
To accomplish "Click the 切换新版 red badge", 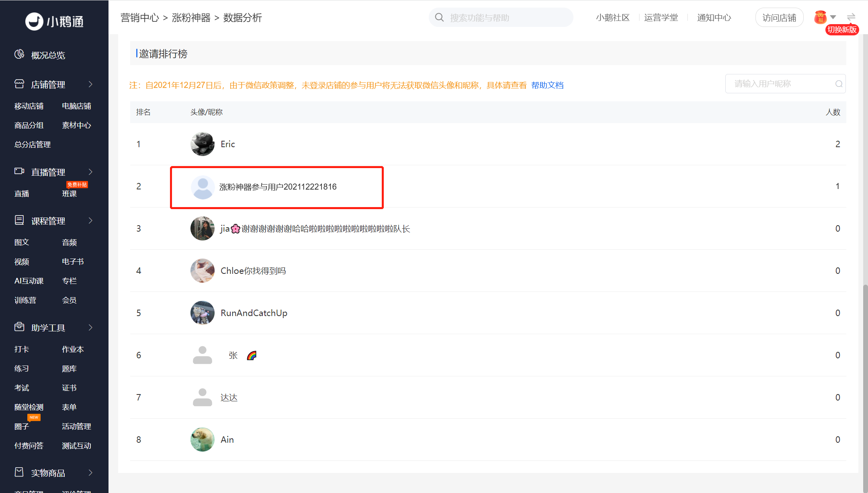I will [842, 30].
